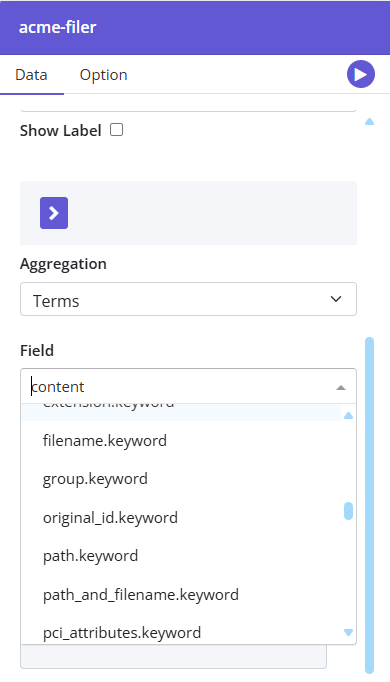Toggle the Show Label checkbox

pos(116,130)
